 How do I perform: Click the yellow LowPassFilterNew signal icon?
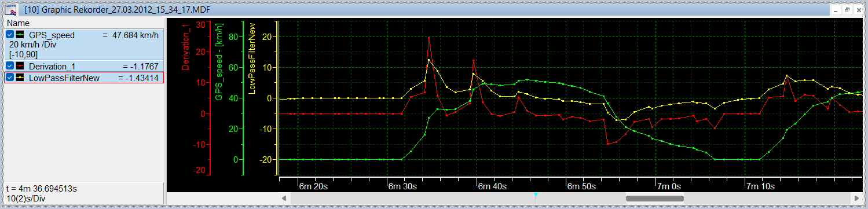(x=20, y=78)
